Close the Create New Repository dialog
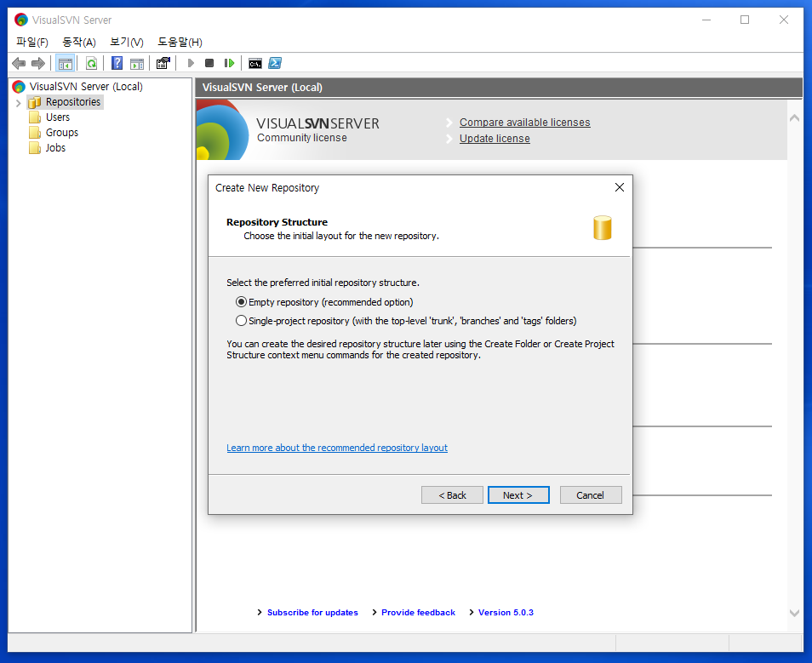 point(620,187)
